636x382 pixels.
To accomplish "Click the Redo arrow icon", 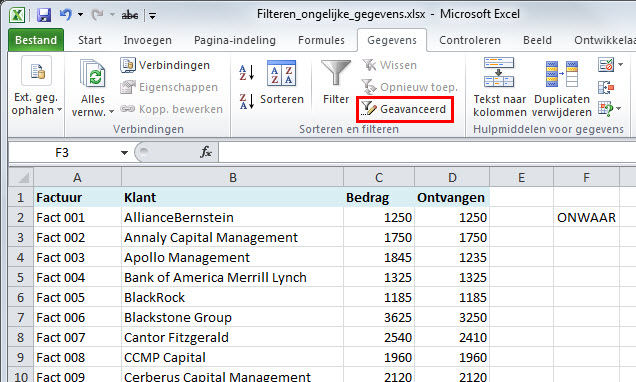I will 97,15.
